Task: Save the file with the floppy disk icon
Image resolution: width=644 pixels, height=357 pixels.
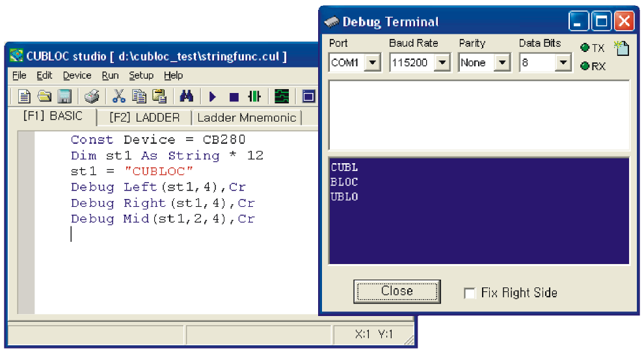Action: 64,97
